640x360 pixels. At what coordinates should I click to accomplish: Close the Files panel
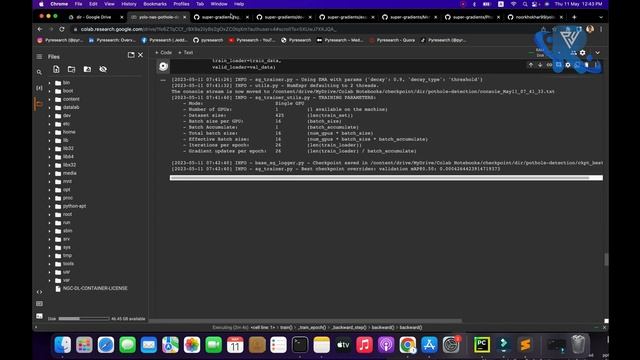click(x=140, y=55)
